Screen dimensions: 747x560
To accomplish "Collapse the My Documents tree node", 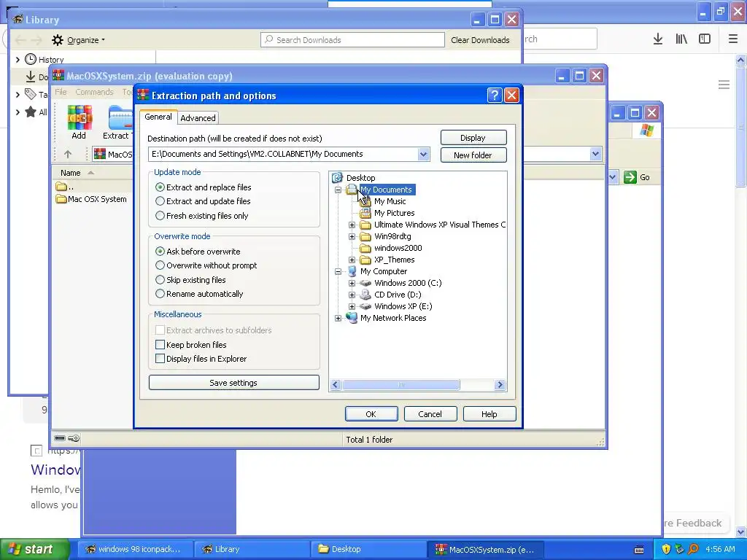I will (338, 190).
